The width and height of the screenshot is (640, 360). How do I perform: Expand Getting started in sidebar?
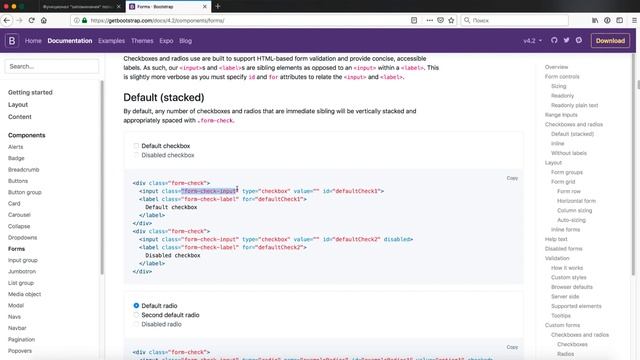[x=30, y=92]
